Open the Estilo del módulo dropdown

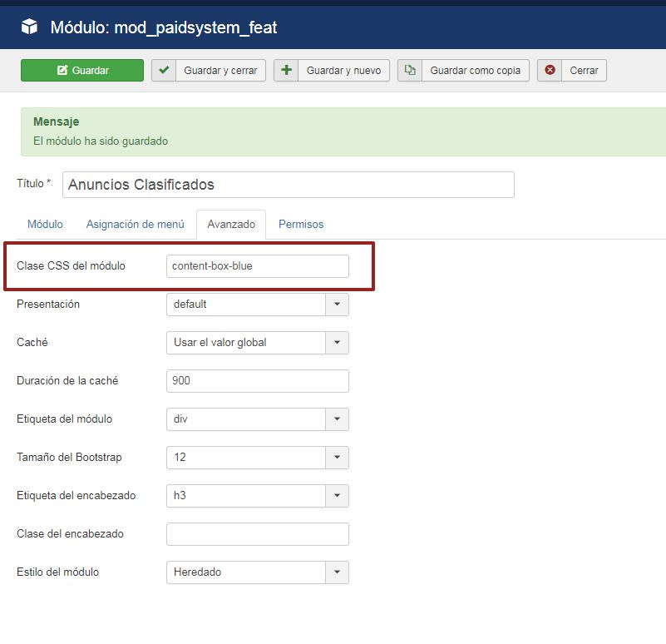click(x=258, y=572)
